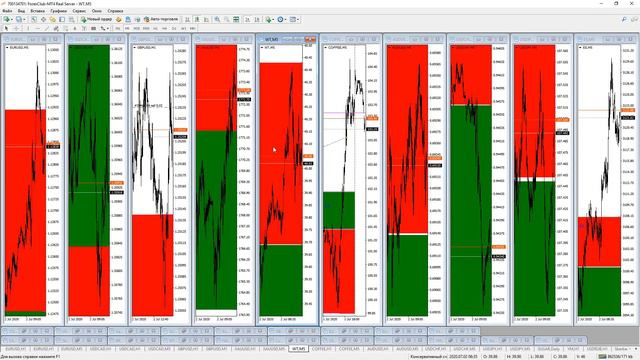Zoom in on the chart
Screen dimensions: 640x360
point(217,19)
